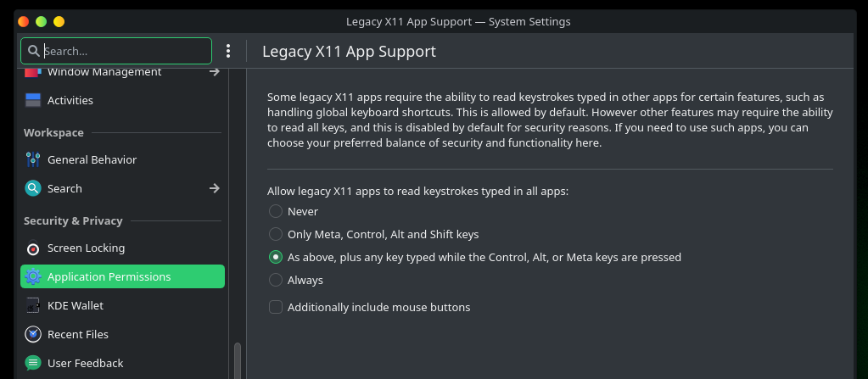Click the Recent Files icon
The width and height of the screenshot is (868, 379).
pyautogui.click(x=33, y=334)
